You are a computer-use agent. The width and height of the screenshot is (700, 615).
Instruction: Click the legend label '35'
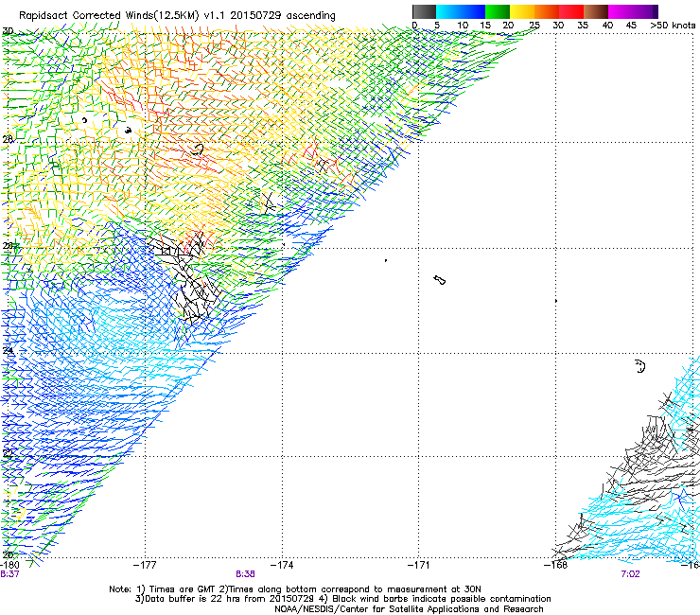[x=583, y=26]
